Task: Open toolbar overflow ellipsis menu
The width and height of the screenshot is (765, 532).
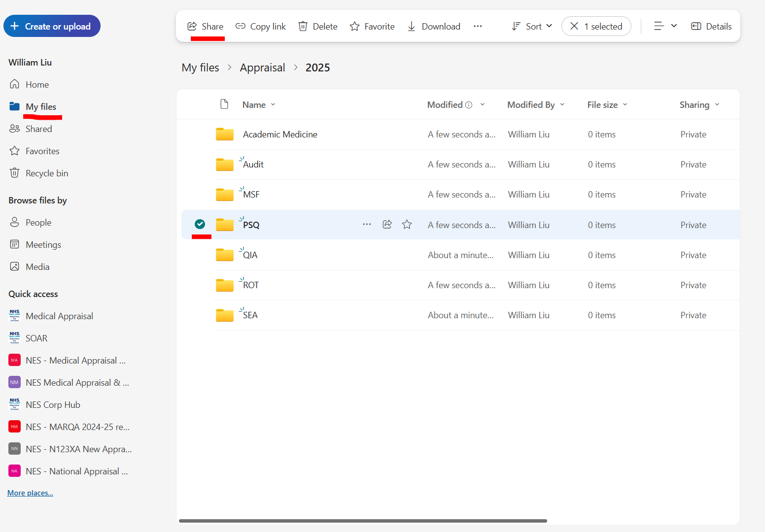Action: click(x=478, y=27)
